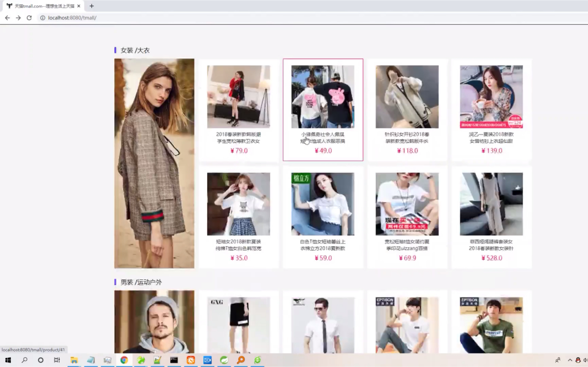588x367 pixels.
Task: Click the 女装 /大衣 category heading
Action: pyautogui.click(x=135, y=50)
